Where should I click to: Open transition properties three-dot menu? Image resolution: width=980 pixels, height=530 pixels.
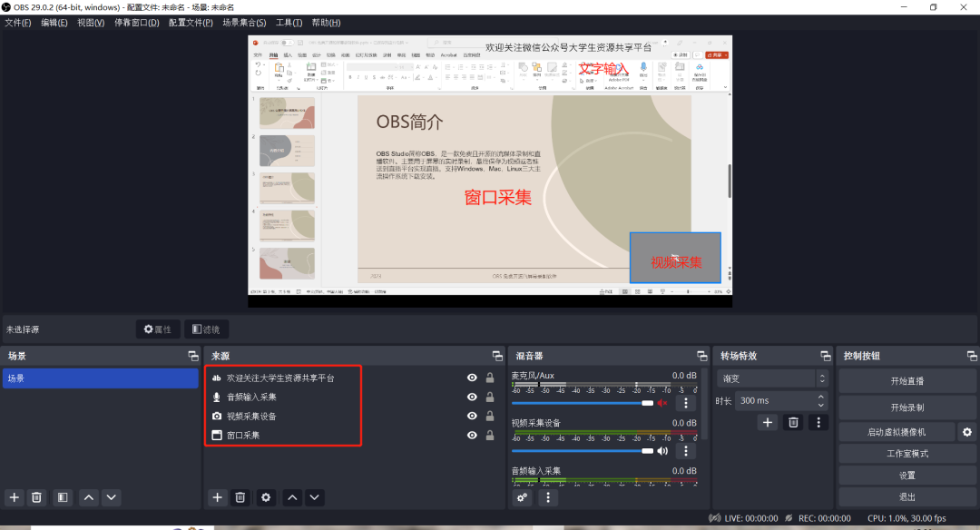[x=818, y=423]
